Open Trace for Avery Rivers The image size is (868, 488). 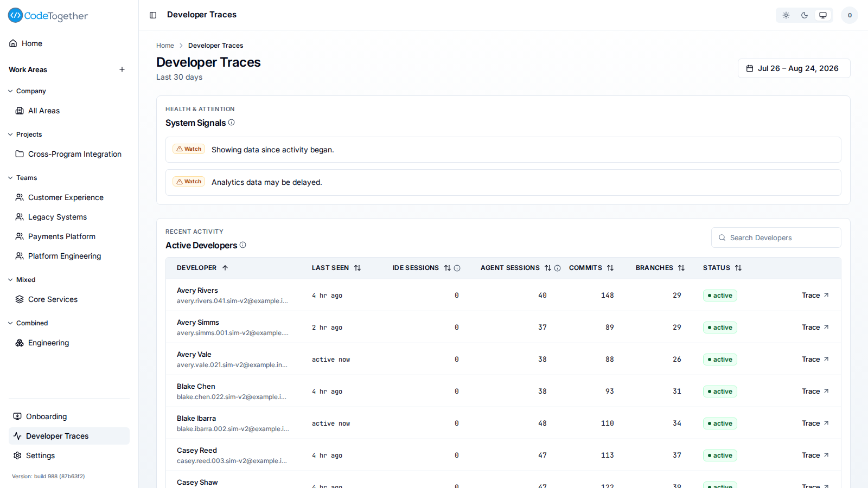click(x=815, y=296)
